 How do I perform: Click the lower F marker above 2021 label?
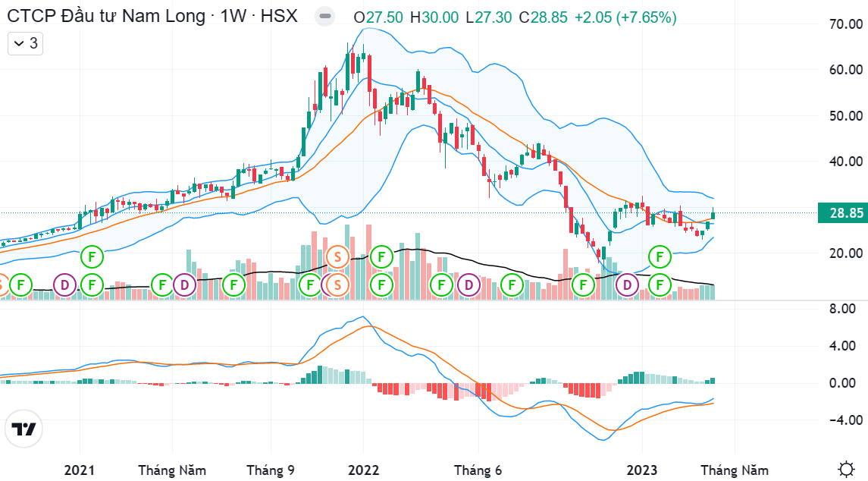(92, 286)
